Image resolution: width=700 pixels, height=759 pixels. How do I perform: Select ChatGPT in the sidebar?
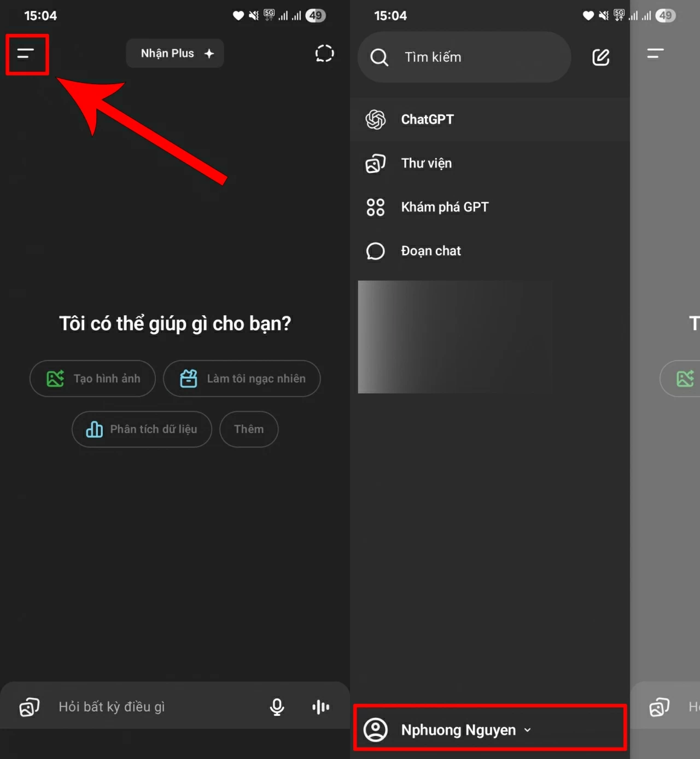[x=427, y=119]
